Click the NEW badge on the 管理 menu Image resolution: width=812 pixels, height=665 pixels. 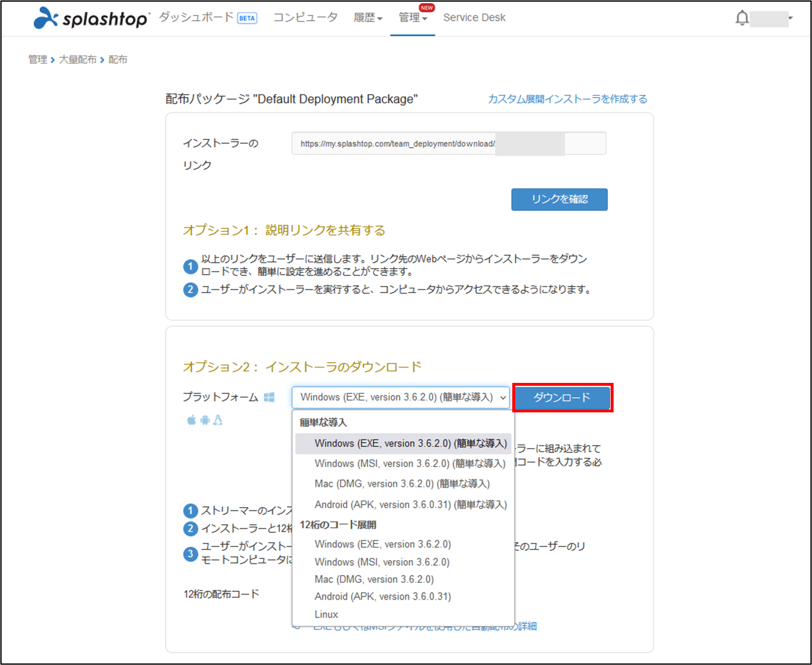tap(427, 7)
